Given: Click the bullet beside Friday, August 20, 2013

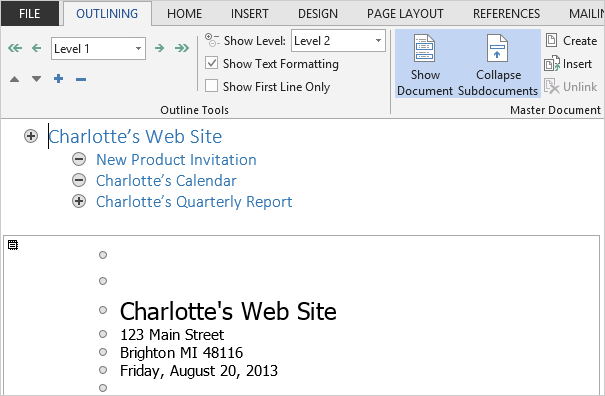Looking at the screenshot, I should point(103,370).
